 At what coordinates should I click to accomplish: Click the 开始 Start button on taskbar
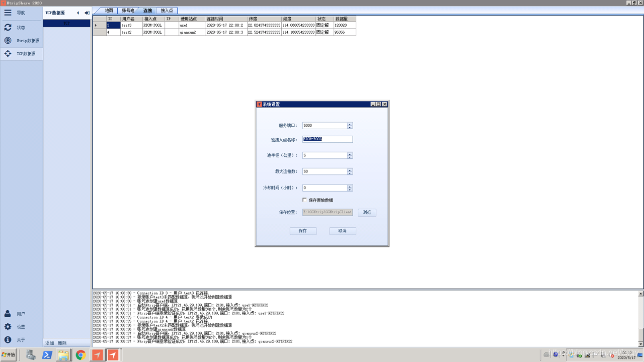(9, 355)
